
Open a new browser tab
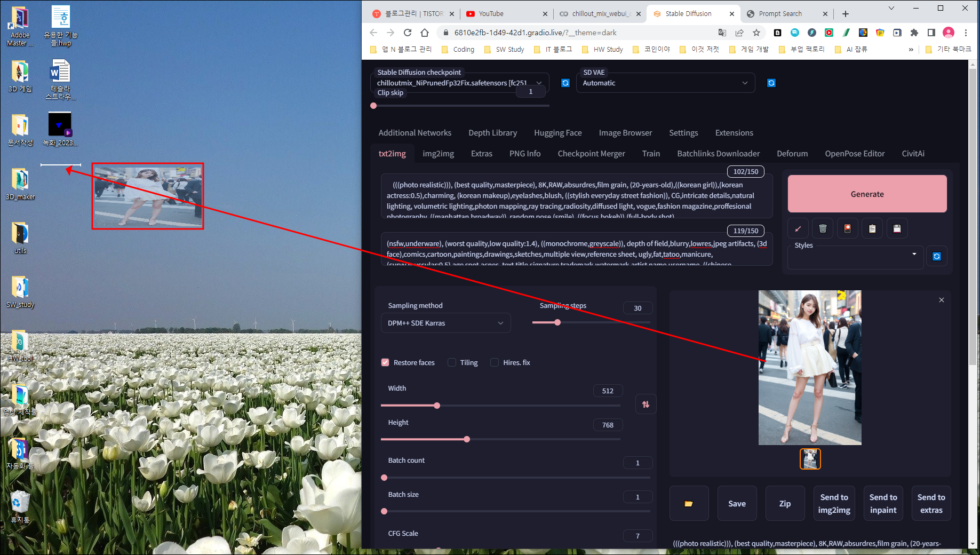(x=846, y=14)
